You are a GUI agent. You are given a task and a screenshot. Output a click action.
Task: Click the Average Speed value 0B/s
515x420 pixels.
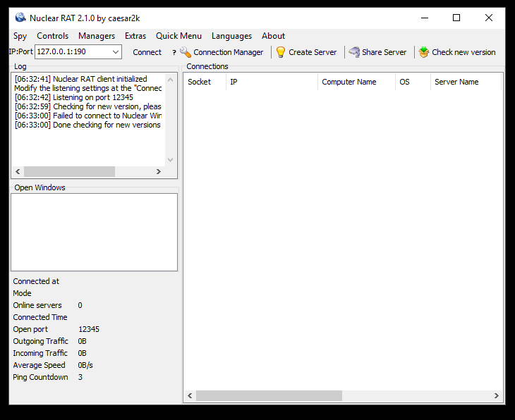85,365
